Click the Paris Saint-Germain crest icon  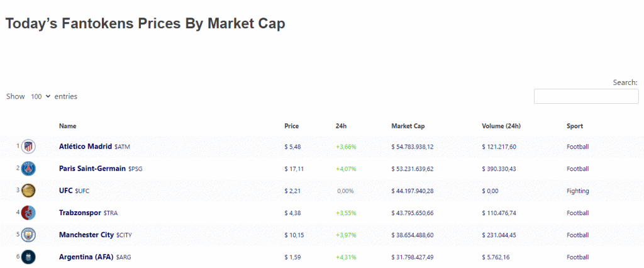28,169
